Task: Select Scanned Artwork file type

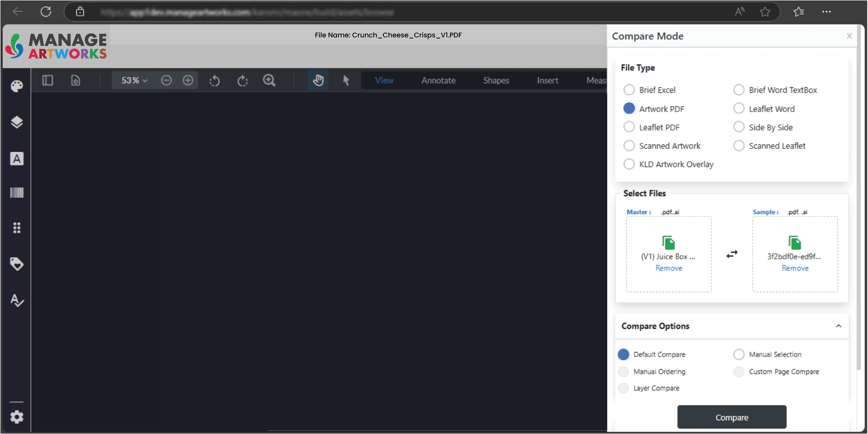Action: 629,146
